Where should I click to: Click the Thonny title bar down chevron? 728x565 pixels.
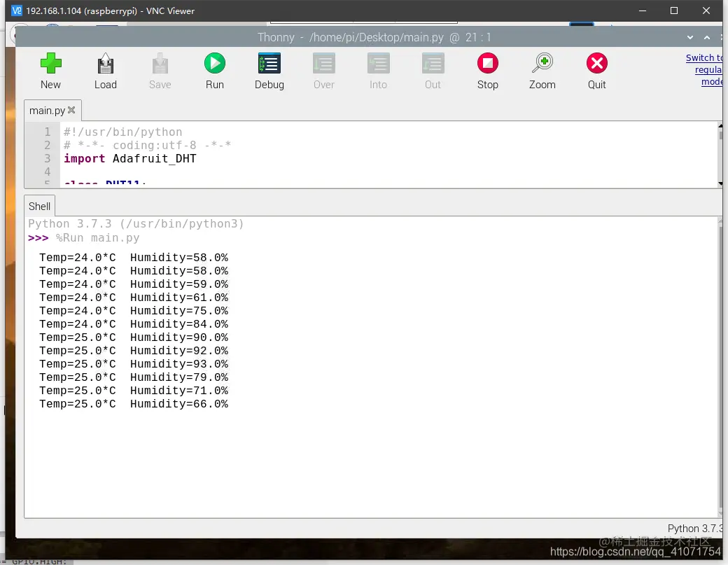pyautogui.click(x=690, y=38)
